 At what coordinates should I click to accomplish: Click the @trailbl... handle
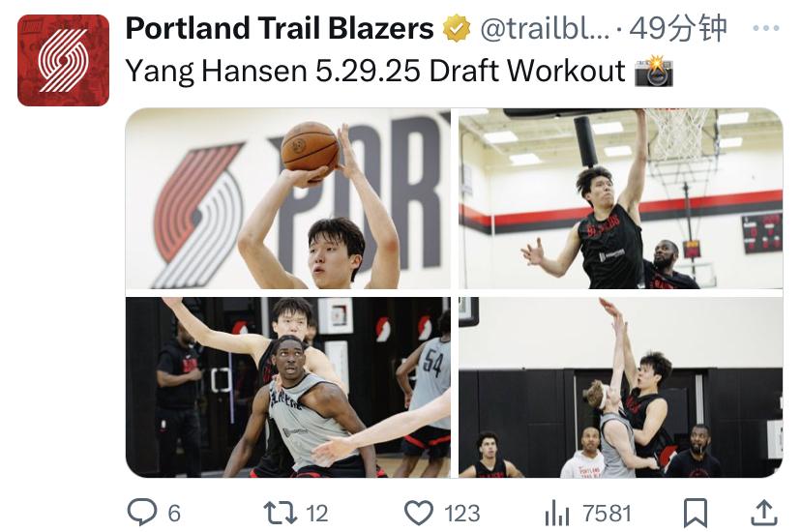(545, 29)
